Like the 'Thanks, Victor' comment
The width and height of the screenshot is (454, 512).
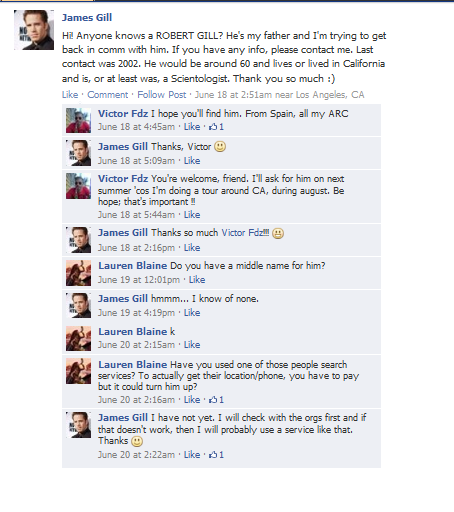[192, 161]
